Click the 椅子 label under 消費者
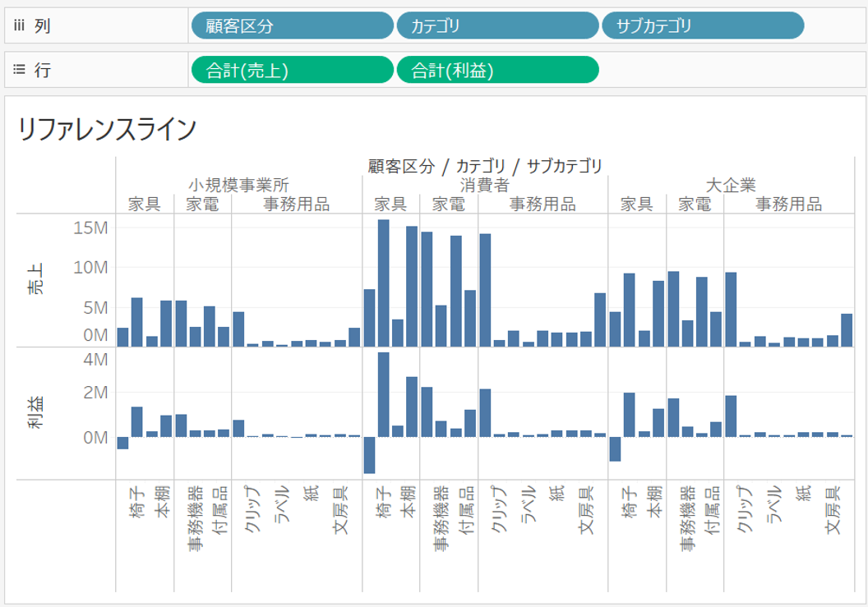Viewport: 868px width, 607px height. [383, 501]
